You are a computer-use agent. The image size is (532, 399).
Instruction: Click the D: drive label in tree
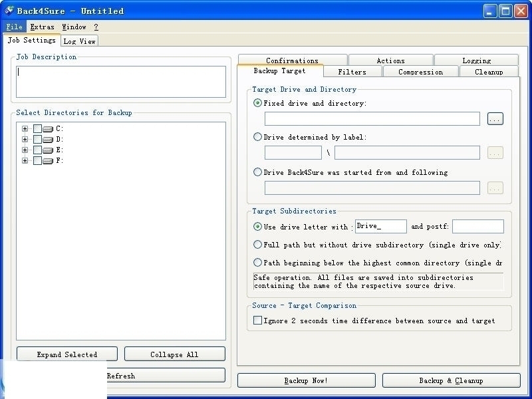[x=60, y=139]
